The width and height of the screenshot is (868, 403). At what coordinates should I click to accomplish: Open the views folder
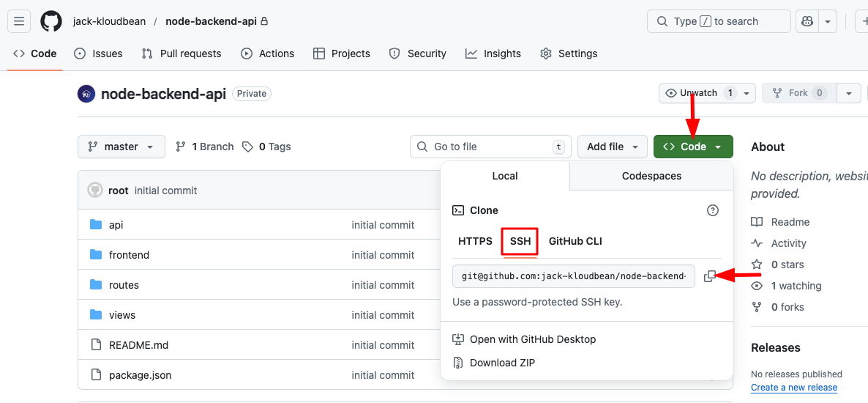pos(122,315)
